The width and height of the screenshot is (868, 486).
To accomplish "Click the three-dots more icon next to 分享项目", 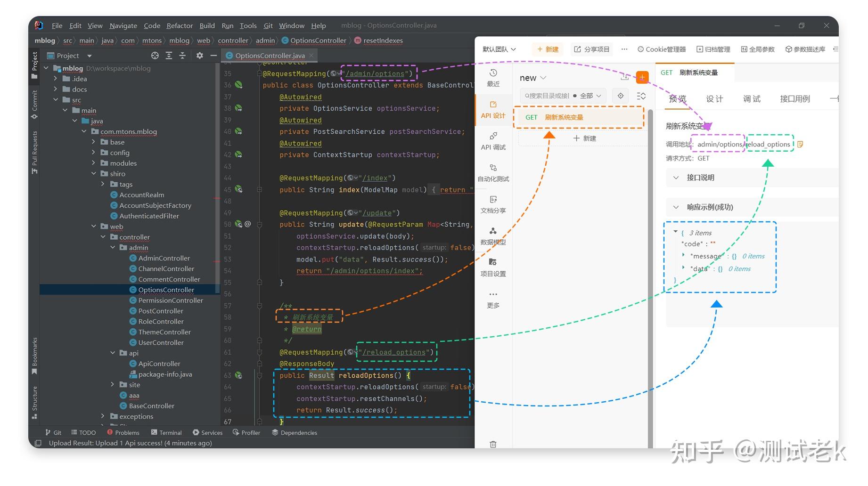I will (624, 49).
